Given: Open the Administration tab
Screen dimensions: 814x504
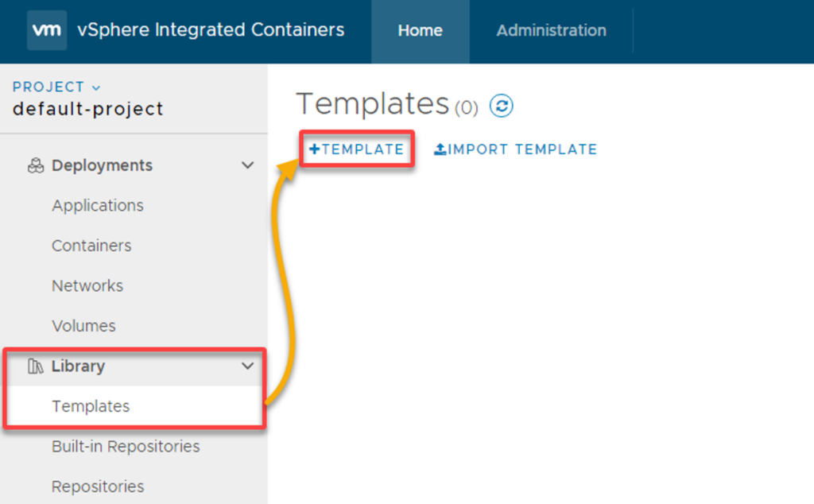Looking at the screenshot, I should point(552,32).
